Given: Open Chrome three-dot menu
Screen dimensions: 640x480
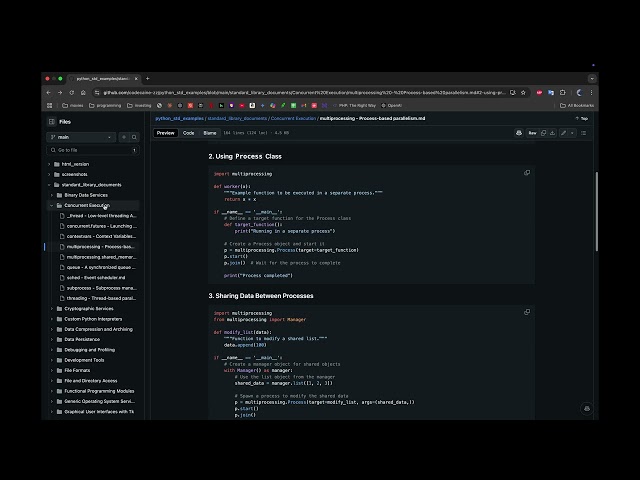Looking at the screenshot, I should (x=591, y=93).
